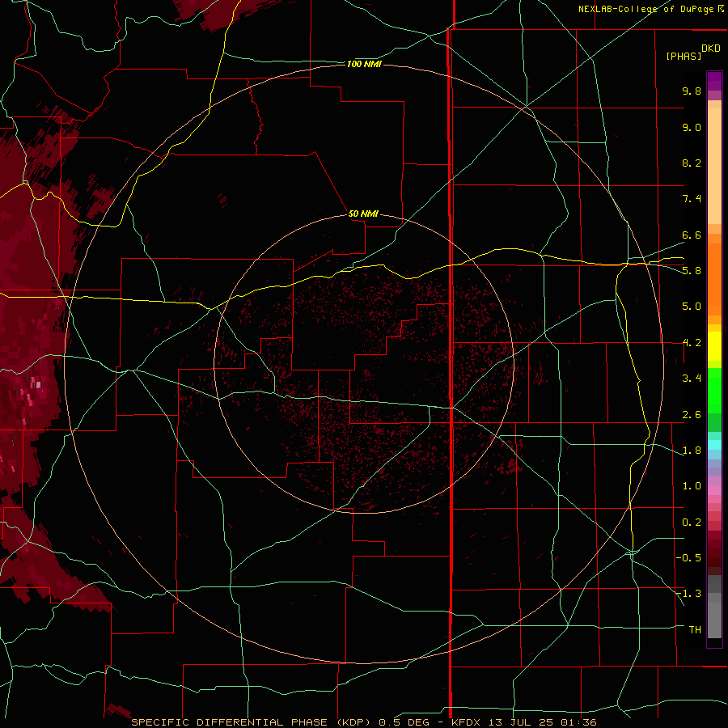Click the 9.0 value on the color scale
728x728 pixels.
pyautogui.click(x=692, y=127)
